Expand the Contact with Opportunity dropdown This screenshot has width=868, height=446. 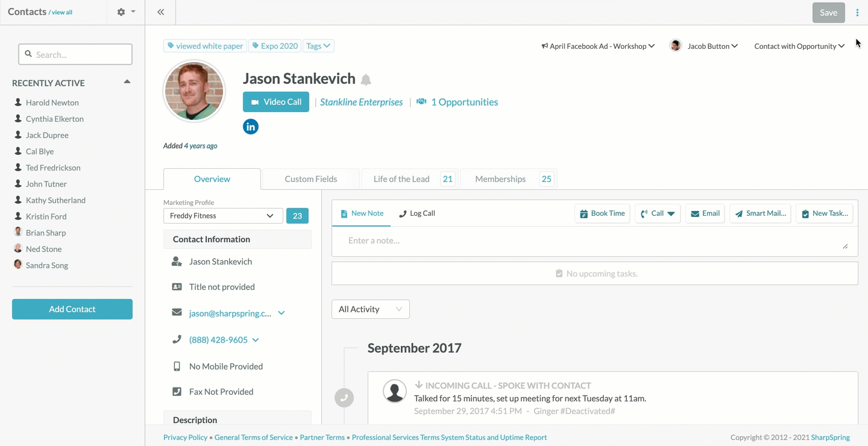coord(799,46)
